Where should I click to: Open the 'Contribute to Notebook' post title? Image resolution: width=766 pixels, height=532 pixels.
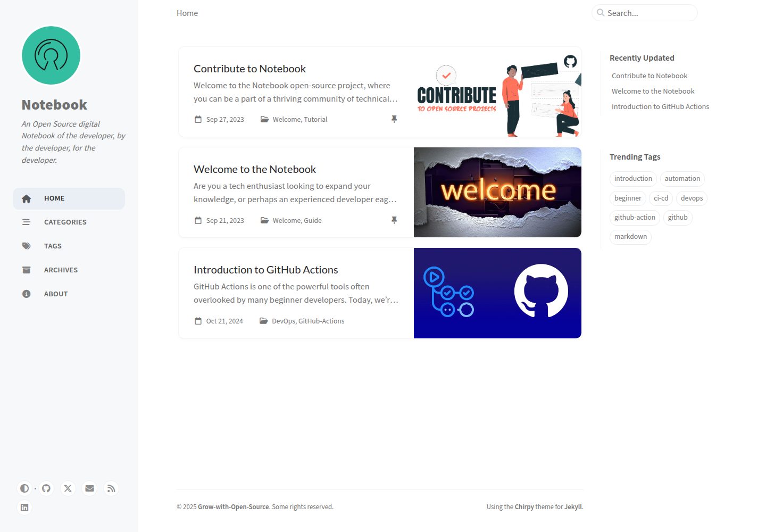pyautogui.click(x=249, y=69)
